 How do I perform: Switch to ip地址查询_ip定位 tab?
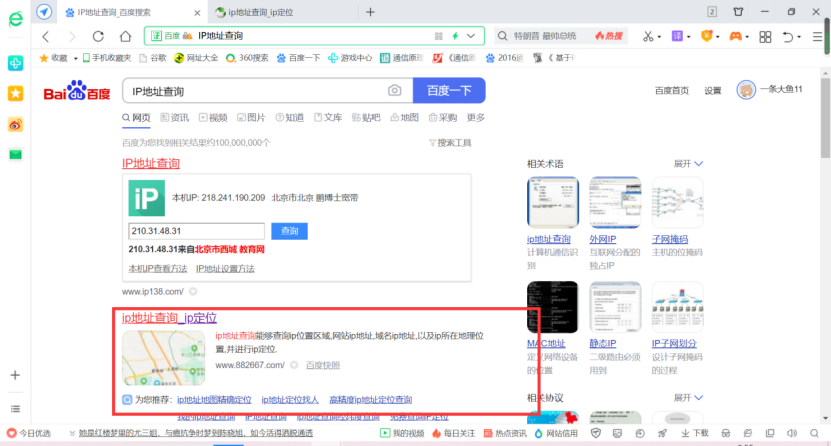(x=260, y=12)
